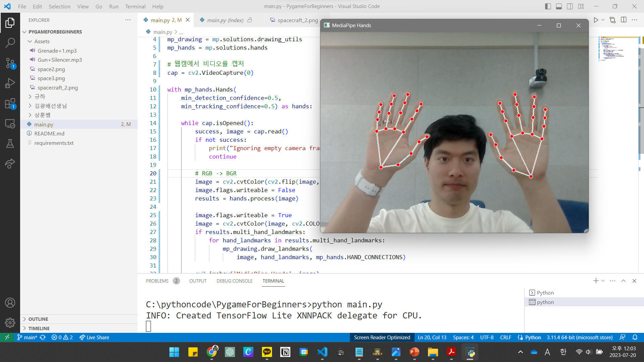The image size is (644, 362).
Task: Open the Testing flask icon
Action: [10, 144]
